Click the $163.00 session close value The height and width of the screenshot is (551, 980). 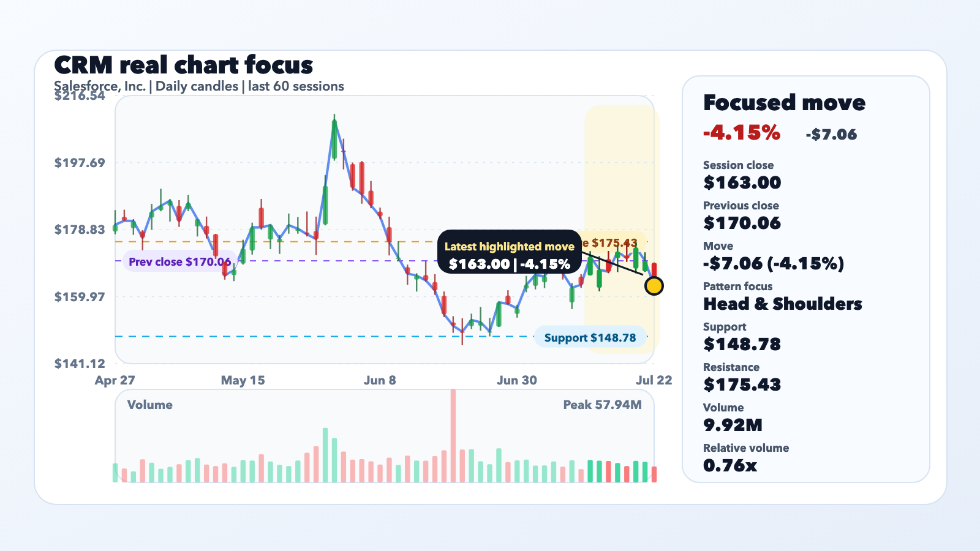tap(742, 182)
